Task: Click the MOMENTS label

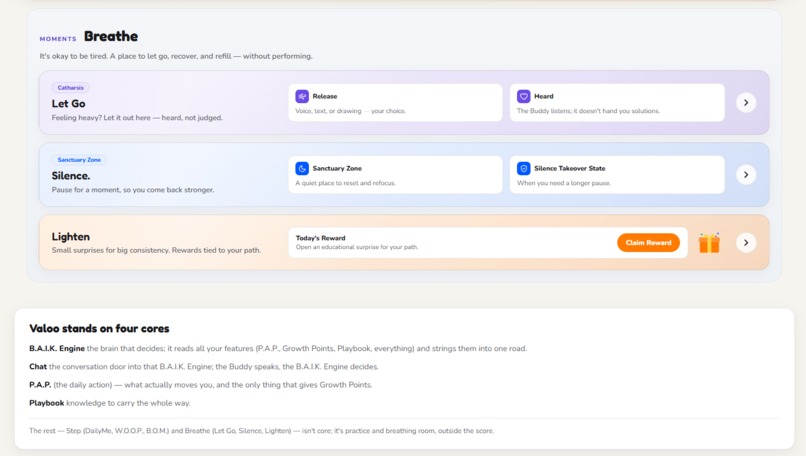Action: click(58, 39)
